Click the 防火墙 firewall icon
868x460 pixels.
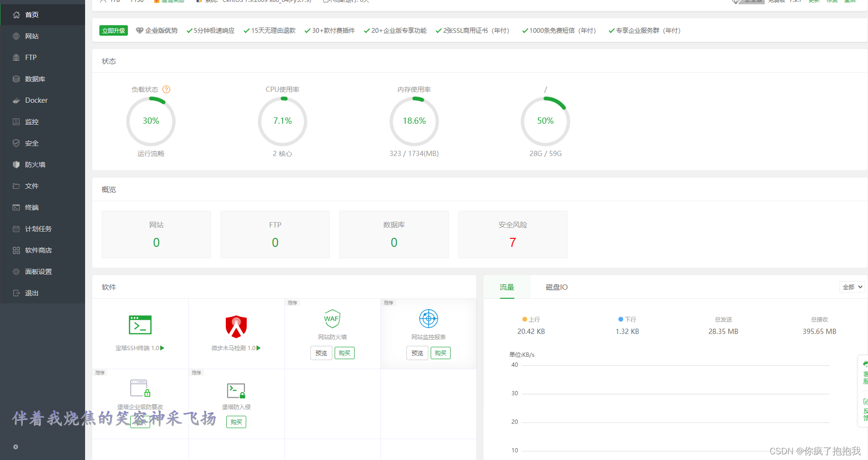[16, 165]
